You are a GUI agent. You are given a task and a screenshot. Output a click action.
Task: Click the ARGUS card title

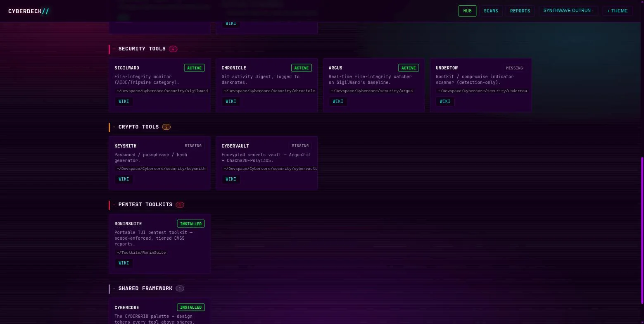(335, 68)
